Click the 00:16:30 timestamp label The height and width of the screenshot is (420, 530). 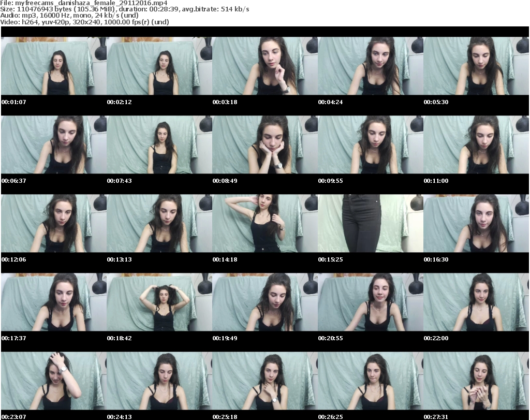coord(436,259)
